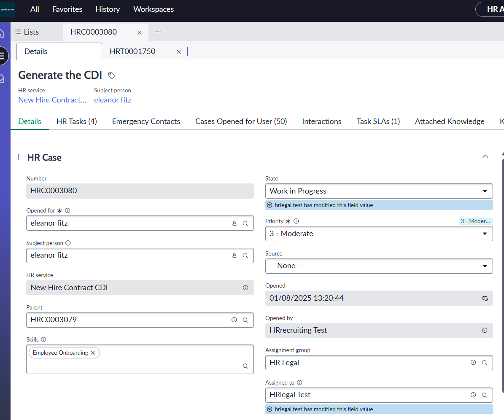Click the search magnifier in Skills field

[245, 366]
